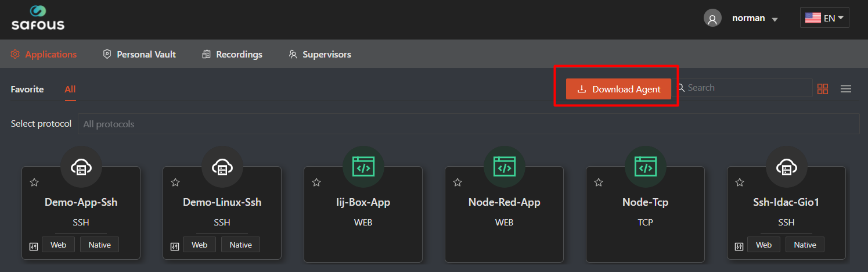Click the Node-Tcp application icon

(x=646, y=168)
